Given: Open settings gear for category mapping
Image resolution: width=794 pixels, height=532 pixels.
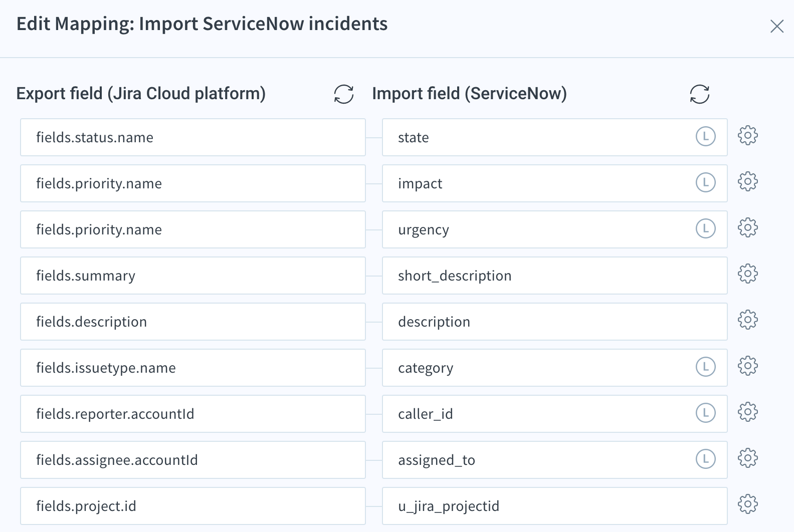Looking at the screenshot, I should tap(748, 366).
